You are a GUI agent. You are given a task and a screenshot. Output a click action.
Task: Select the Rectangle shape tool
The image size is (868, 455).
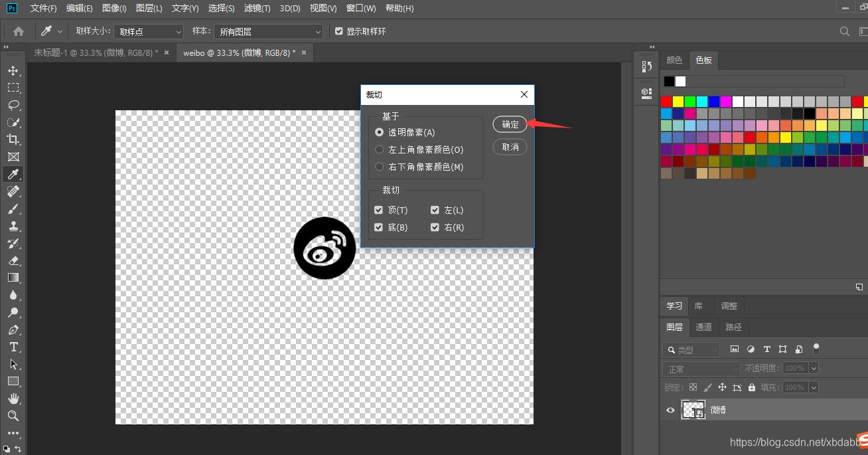pos(13,381)
